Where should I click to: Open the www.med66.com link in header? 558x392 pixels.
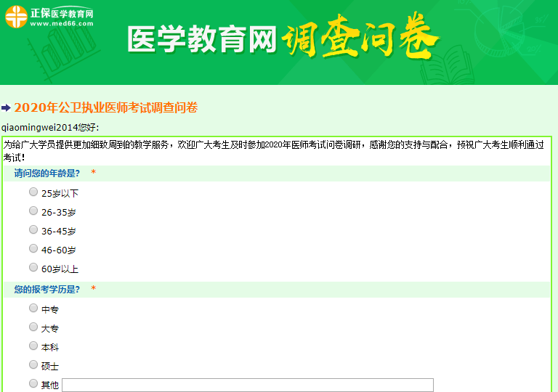[62, 24]
